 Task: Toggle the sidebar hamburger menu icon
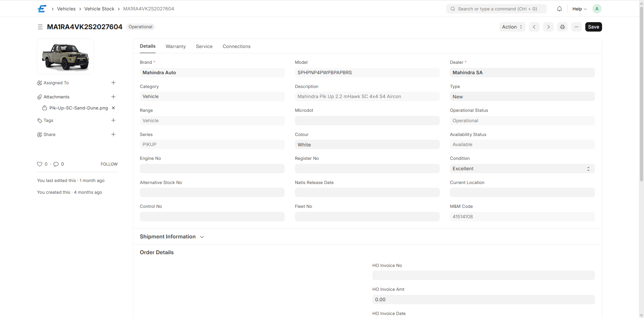[x=40, y=27]
